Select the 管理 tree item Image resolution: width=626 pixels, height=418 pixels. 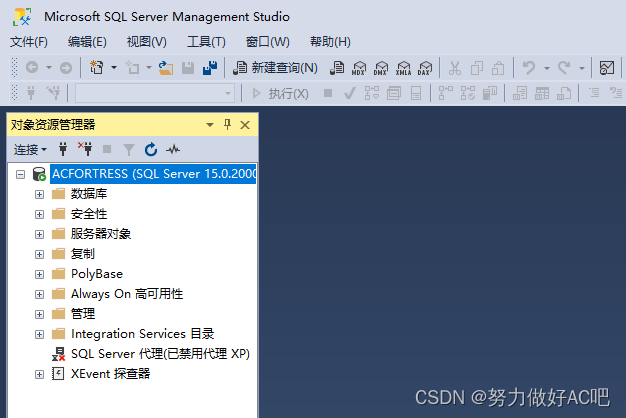(83, 314)
